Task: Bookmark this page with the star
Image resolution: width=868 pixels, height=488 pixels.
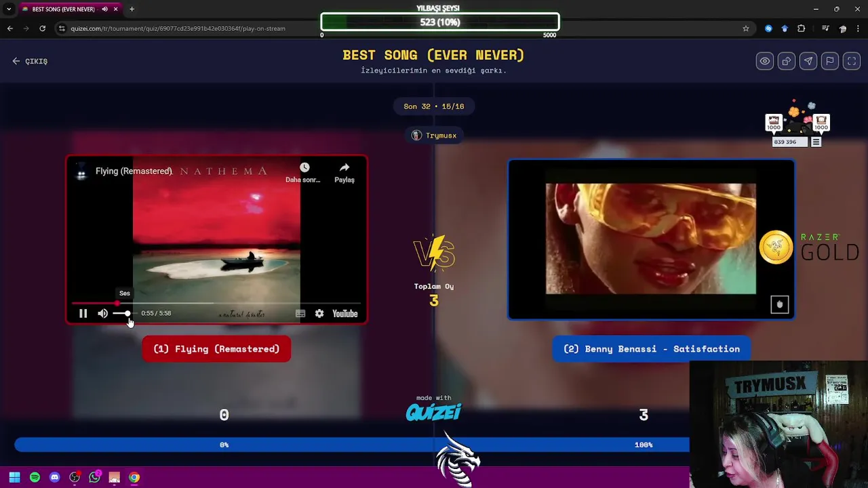Action: coord(746,28)
